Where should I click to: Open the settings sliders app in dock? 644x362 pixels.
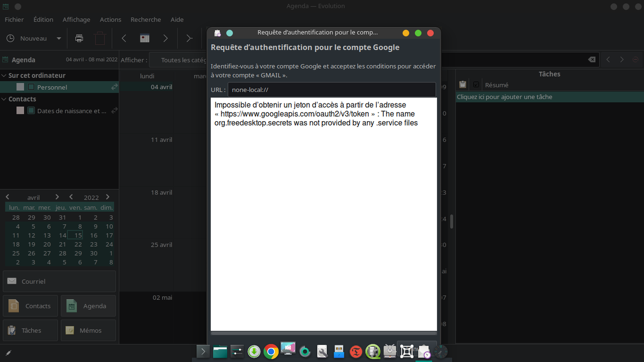237,351
